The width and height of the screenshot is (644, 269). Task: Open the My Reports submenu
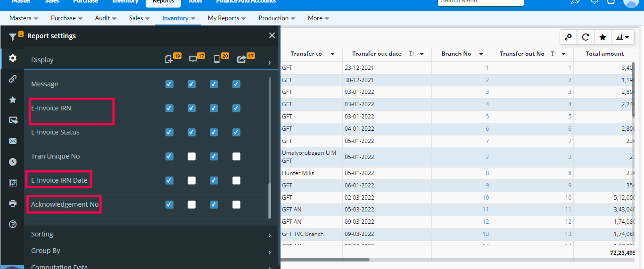[x=227, y=18]
